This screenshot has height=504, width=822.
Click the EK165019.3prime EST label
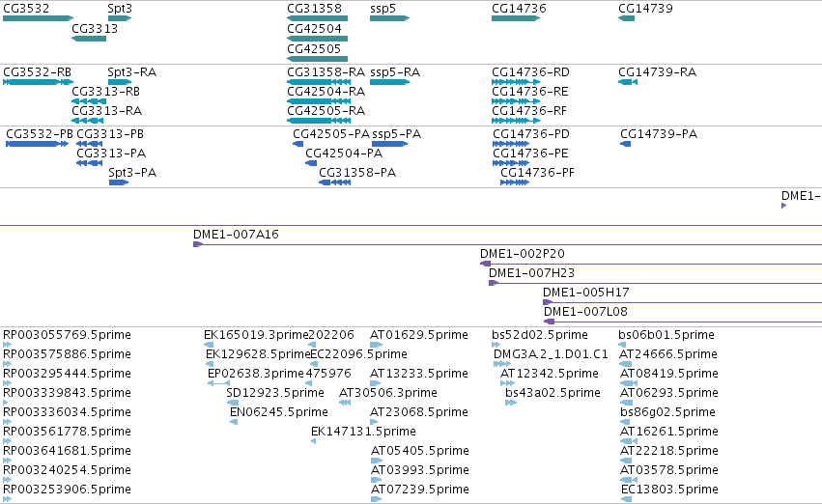pyautogui.click(x=256, y=335)
